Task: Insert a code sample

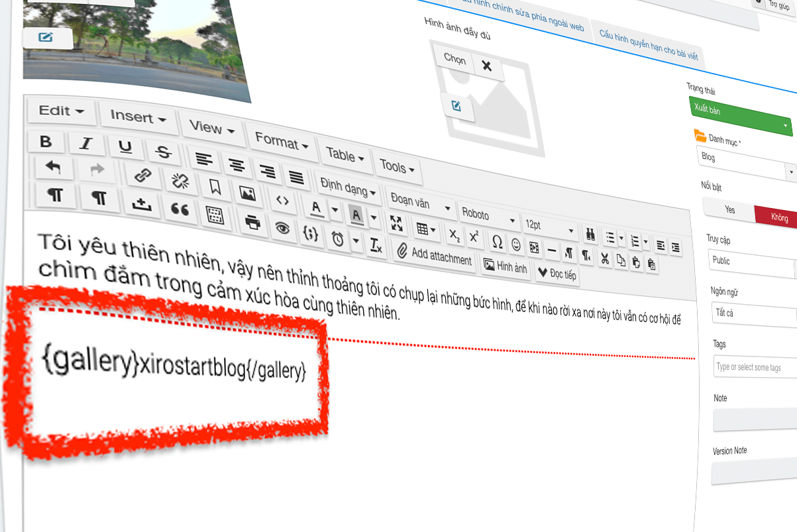Action: 311,233
